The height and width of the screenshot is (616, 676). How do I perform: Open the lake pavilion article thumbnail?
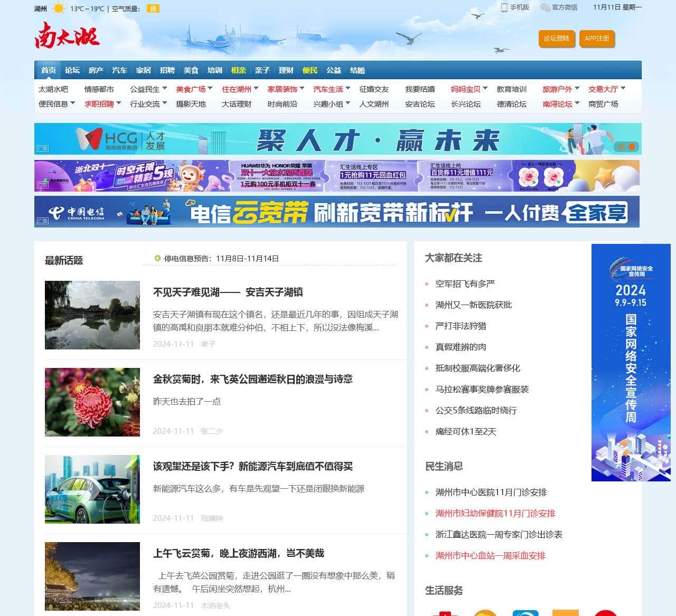(92, 315)
